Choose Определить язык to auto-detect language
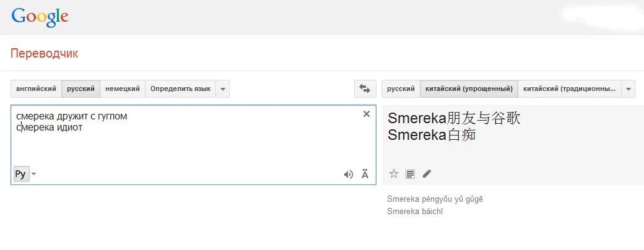644x250 pixels. click(180, 88)
